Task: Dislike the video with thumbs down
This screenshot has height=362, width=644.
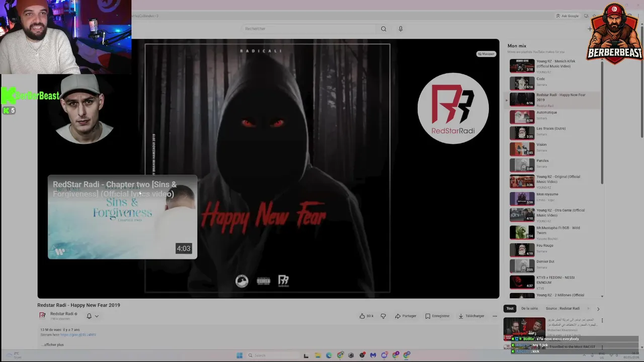Action: click(x=383, y=316)
